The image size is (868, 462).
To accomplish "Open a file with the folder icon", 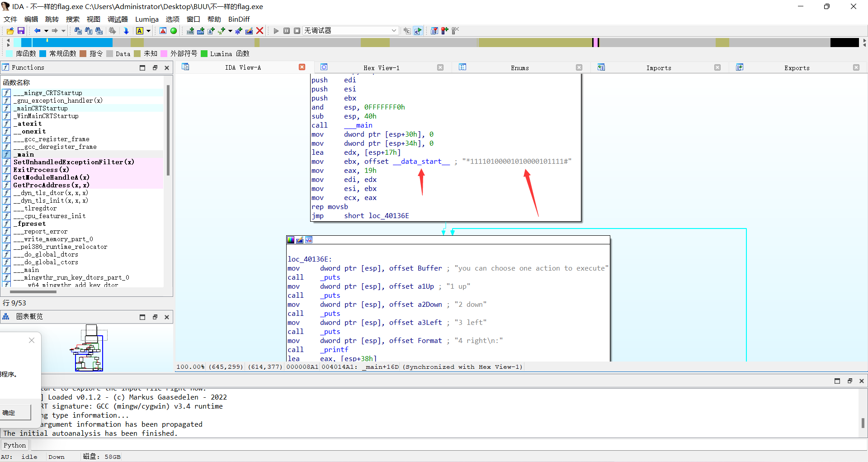I will point(10,31).
